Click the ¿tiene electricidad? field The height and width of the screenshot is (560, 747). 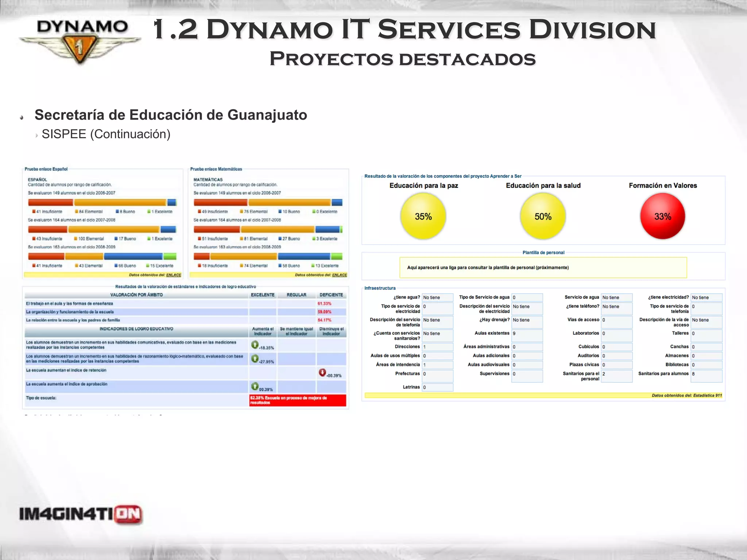coord(707,297)
